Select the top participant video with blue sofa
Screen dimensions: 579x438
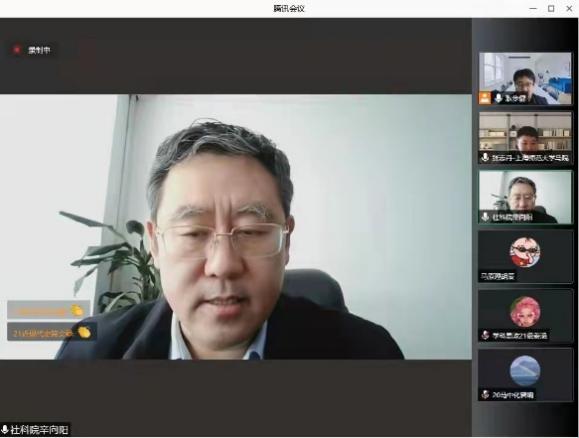(x=525, y=78)
